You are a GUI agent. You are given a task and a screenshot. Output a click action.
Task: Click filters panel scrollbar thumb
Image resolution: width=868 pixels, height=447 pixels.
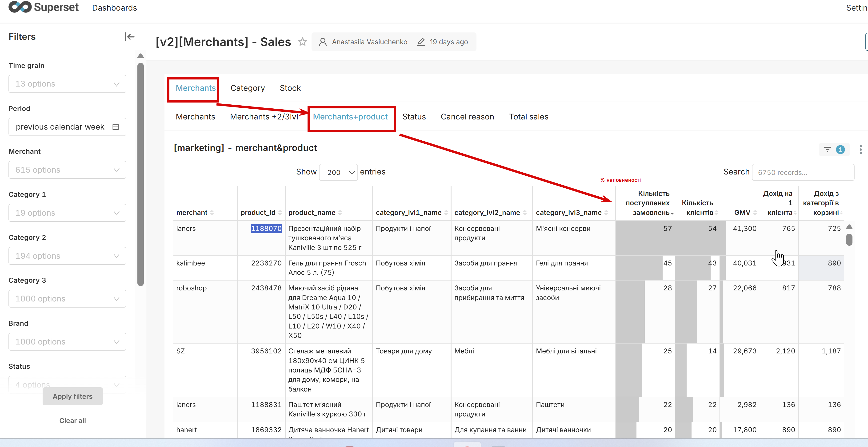pyautogui.click(x=140, y=174)
